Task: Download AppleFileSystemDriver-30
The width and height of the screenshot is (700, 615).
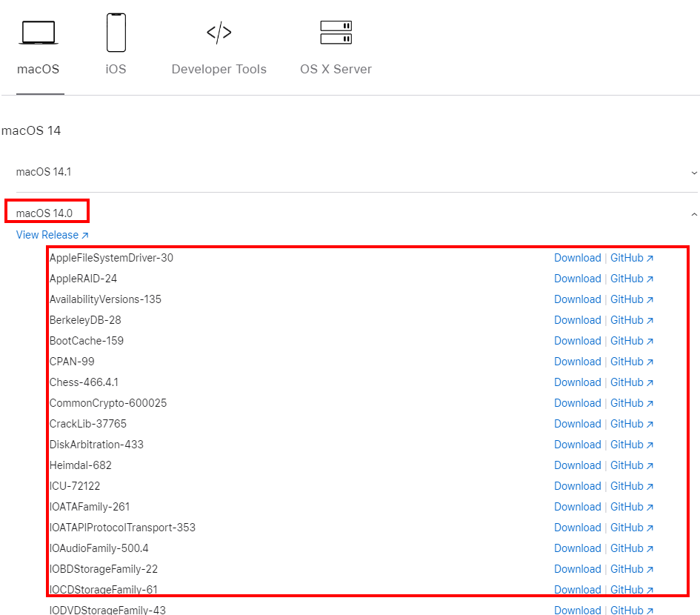Action: pos(578,258)
